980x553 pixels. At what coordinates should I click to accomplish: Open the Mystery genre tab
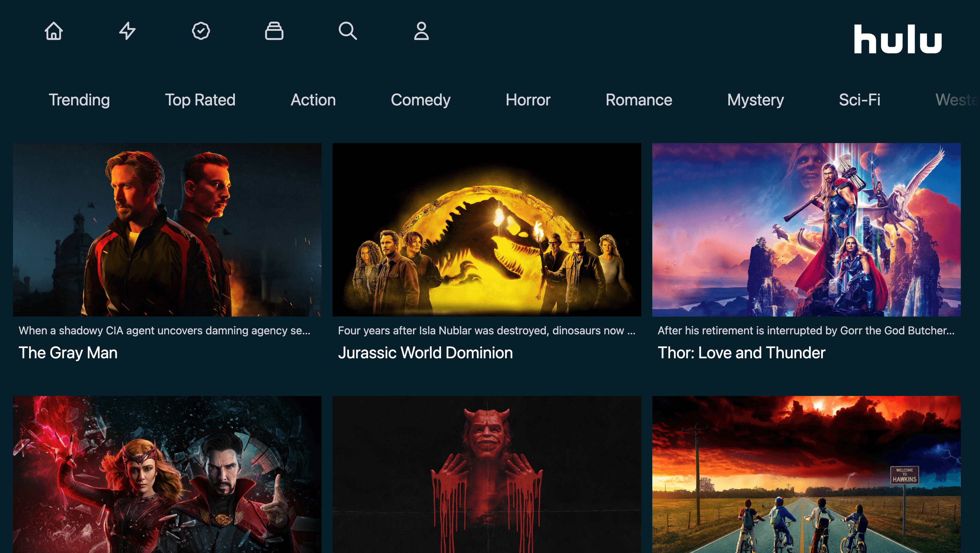point(755,100)
